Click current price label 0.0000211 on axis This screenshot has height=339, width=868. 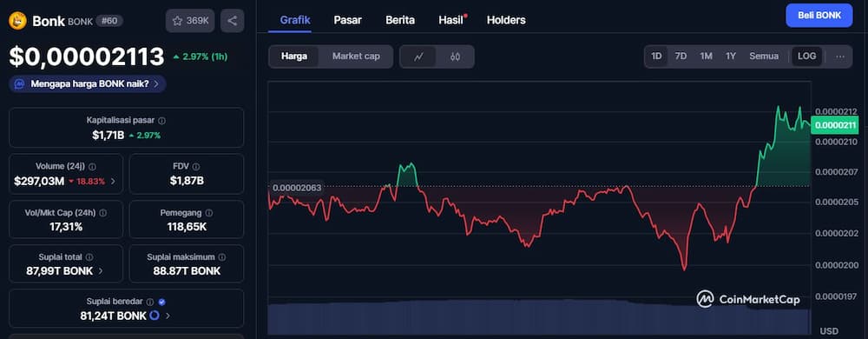pos(834,125)
